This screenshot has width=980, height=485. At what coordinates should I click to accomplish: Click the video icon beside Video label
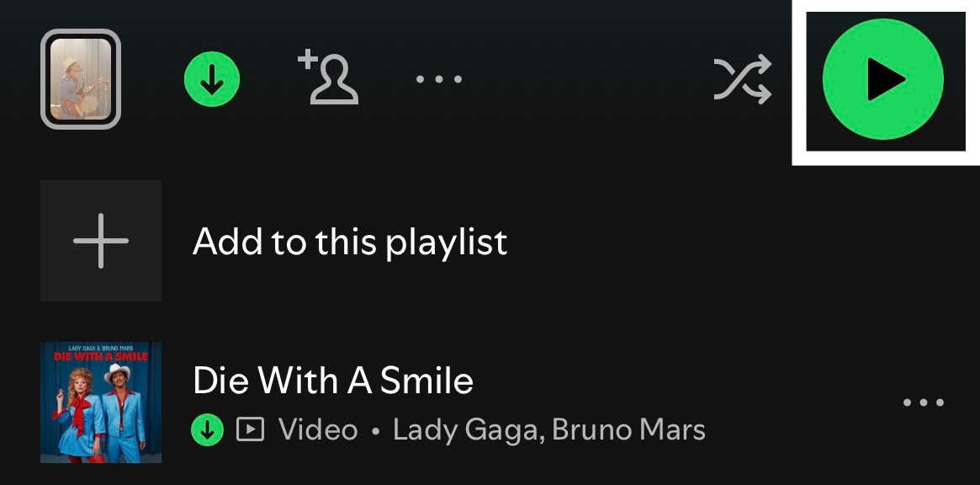pyautogui.click(x=250, y=430)
